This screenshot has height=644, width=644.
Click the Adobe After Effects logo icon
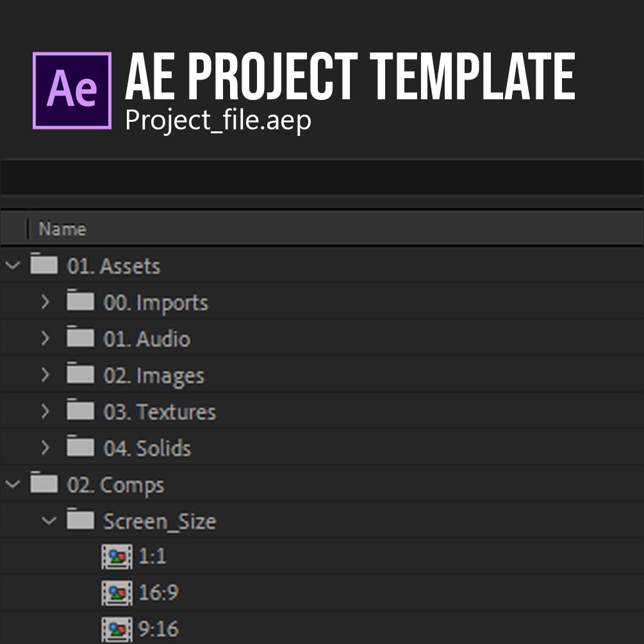pyautogui.click(x=72, y=90)
